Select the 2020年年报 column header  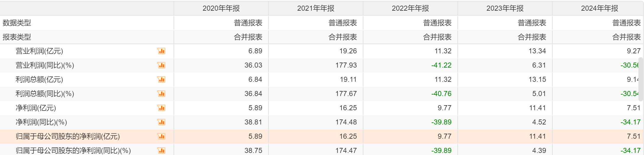(221, 8)
